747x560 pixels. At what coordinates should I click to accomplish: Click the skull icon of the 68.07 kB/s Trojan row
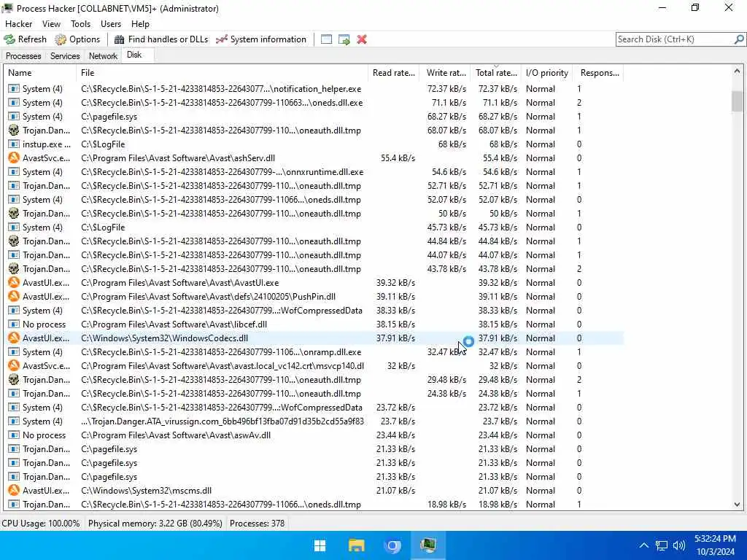tap(14, 130)
